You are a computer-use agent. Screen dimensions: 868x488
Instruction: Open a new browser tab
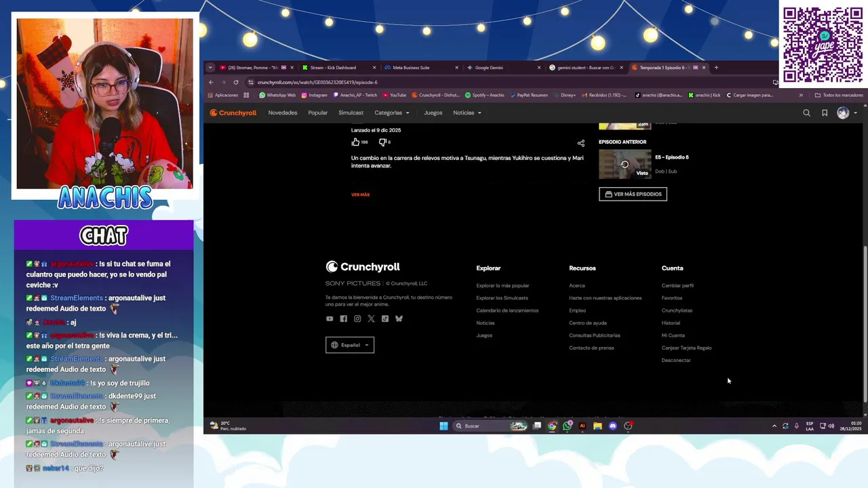click(x=716, y=67)
